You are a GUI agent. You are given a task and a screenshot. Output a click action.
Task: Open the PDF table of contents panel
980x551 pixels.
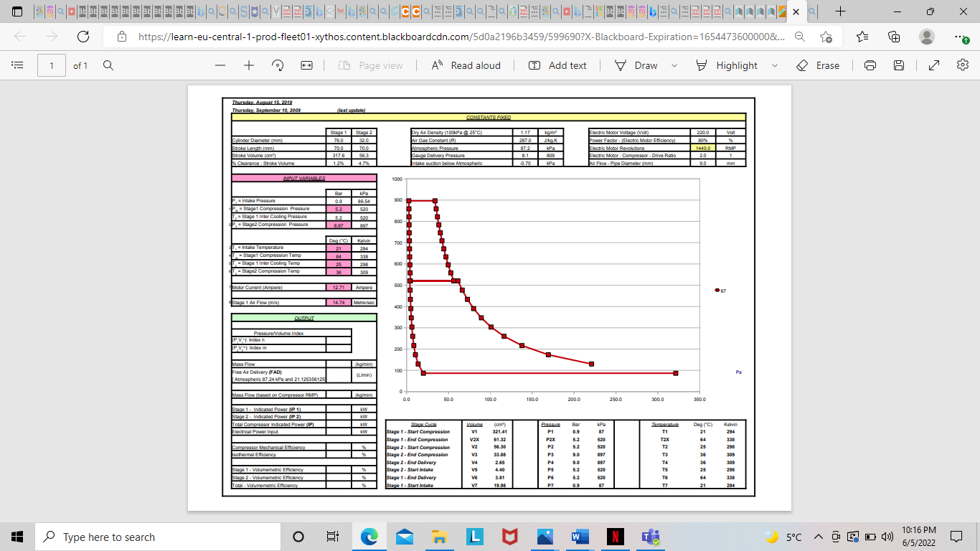(x=18, y=65)
